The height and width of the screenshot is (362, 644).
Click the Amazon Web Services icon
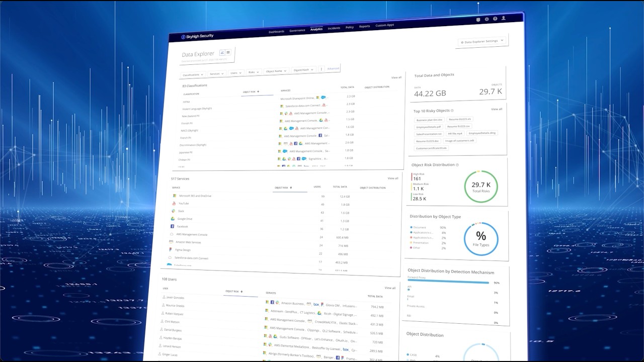(171, 242)
